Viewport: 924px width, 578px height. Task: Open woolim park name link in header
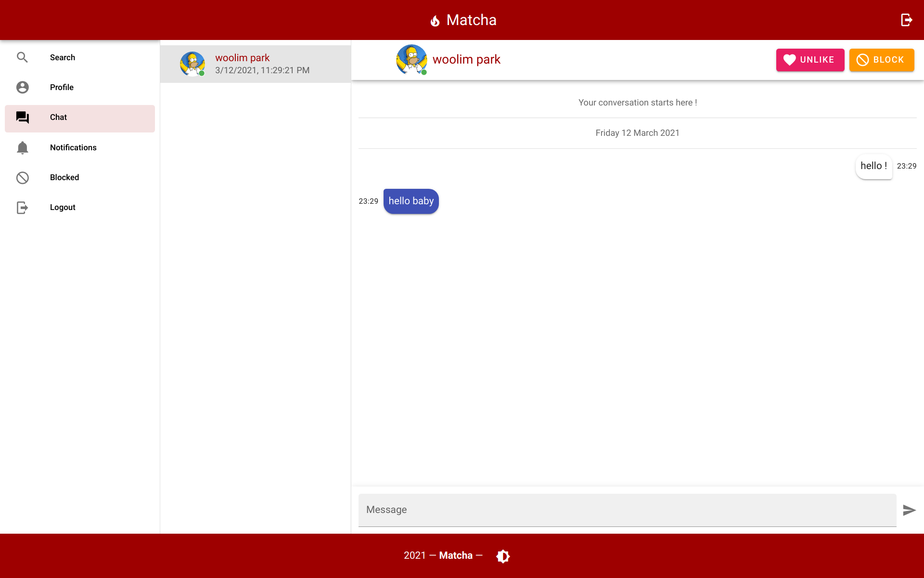click(x=466, y=60)
